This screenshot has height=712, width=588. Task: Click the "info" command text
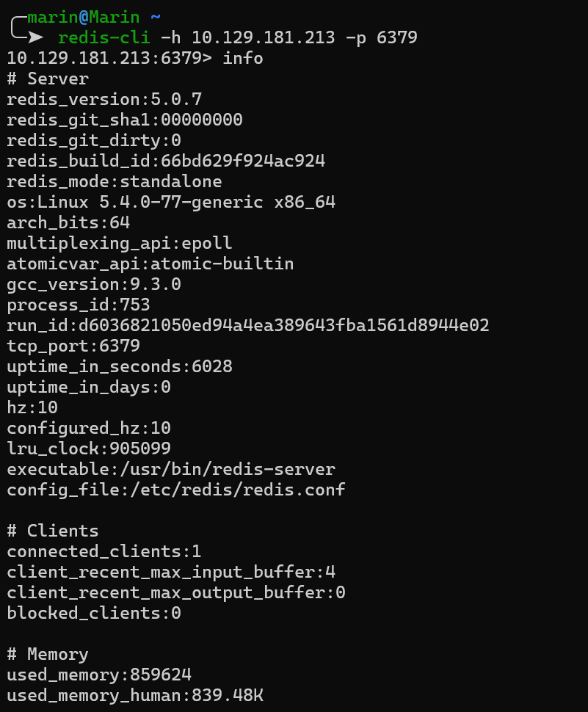pyautogui.click(x=243, y=57)
